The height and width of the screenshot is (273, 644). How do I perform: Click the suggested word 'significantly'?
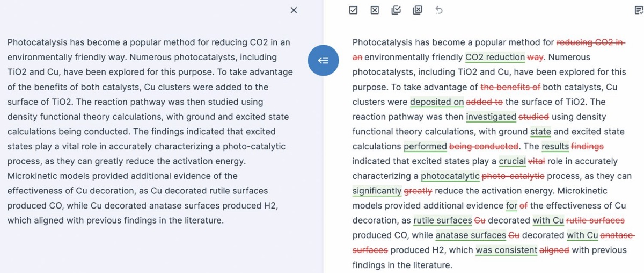tap(377, 191)
